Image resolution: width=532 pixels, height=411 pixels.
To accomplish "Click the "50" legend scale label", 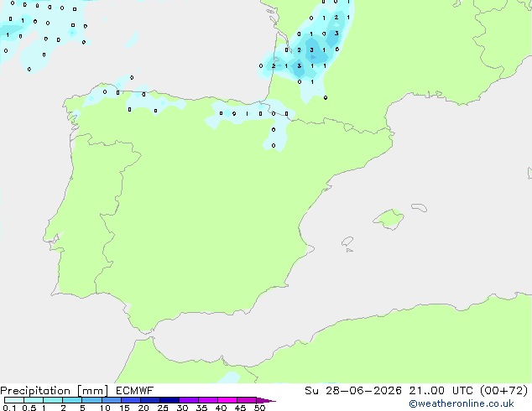I will point(259,408).
